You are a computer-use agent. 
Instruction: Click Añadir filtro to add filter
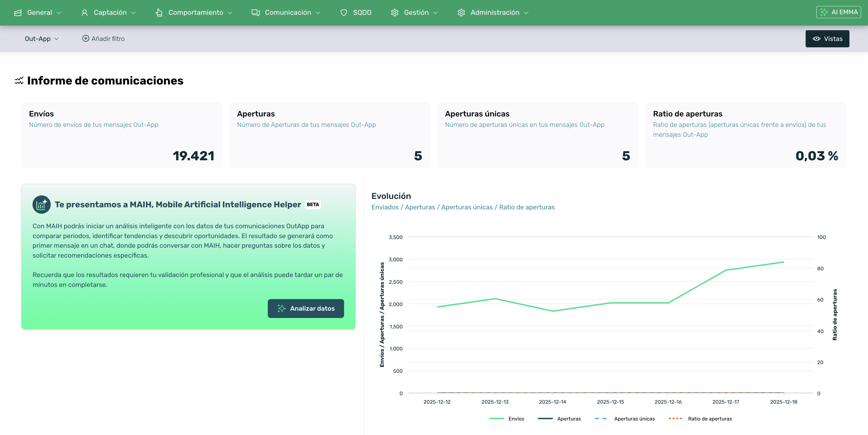point(104,39)
